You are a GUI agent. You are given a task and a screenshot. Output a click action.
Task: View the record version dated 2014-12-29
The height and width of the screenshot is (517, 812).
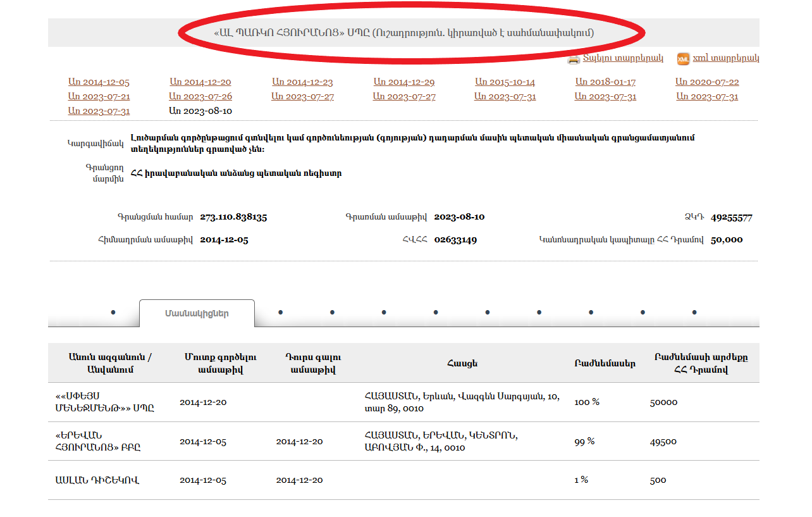[x=404, y=82]
